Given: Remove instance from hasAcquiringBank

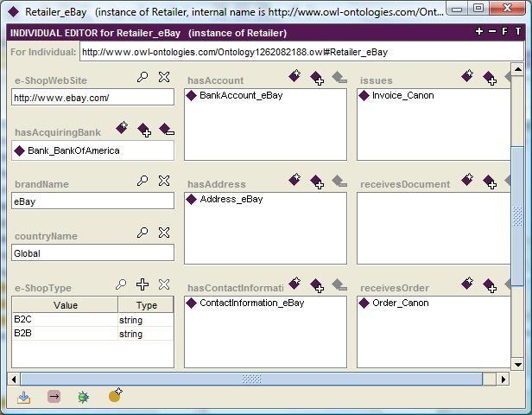Looking at the screenshot, I should [166, 130].
